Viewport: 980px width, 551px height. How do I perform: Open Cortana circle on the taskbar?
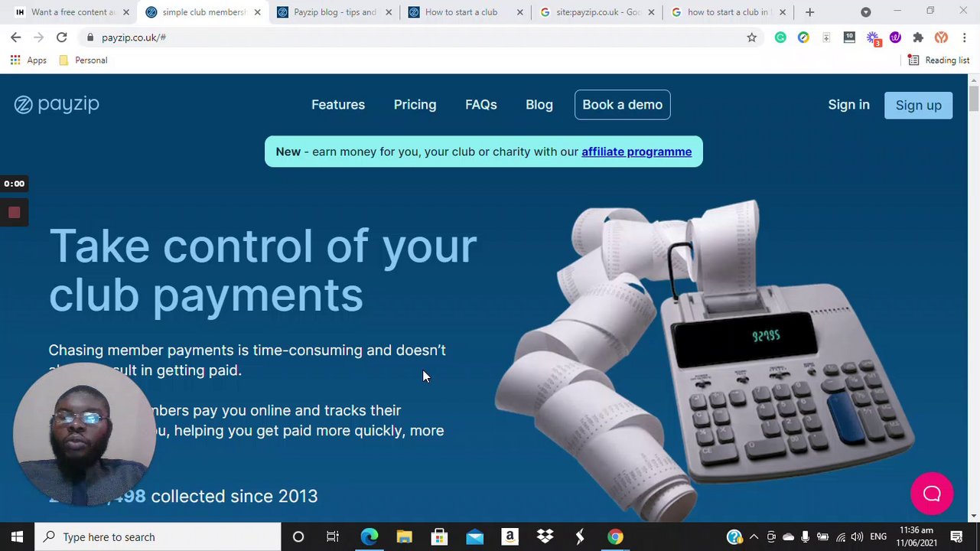[298, 536]
